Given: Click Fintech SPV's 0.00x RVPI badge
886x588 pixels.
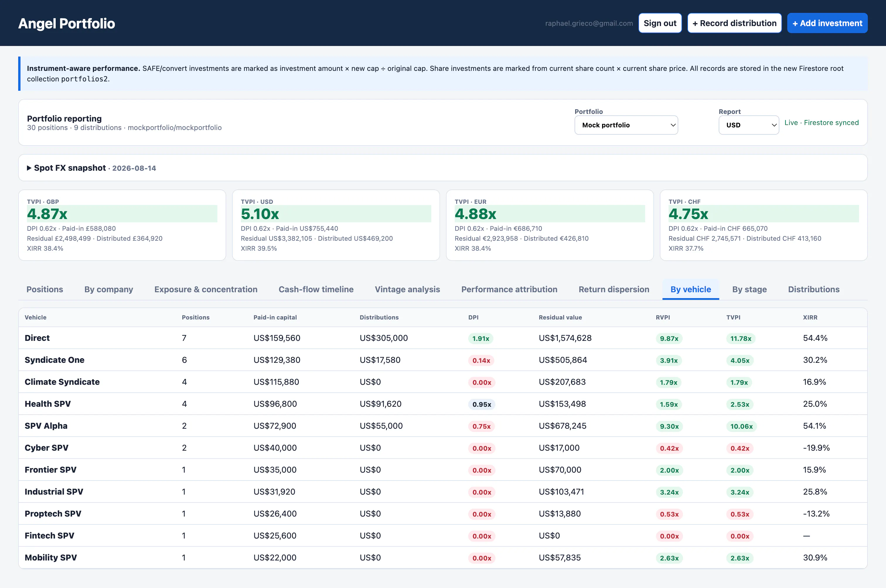Looking at the screenshot, I should coord(669,536).
